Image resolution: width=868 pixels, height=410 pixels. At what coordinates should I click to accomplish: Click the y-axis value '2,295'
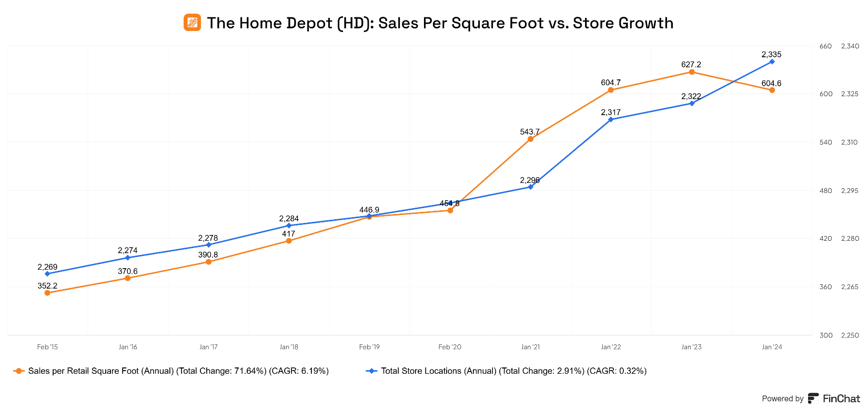(x=850, y=191)
